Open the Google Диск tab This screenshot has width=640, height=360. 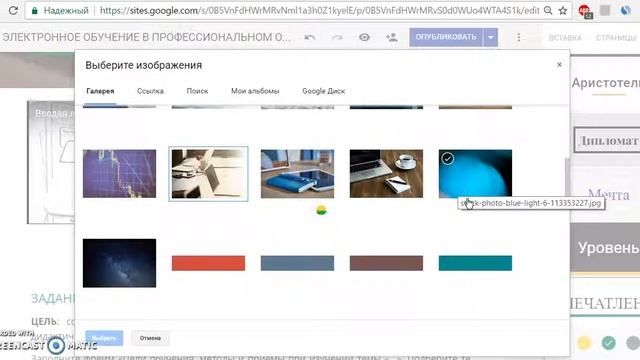click(324, 91)
